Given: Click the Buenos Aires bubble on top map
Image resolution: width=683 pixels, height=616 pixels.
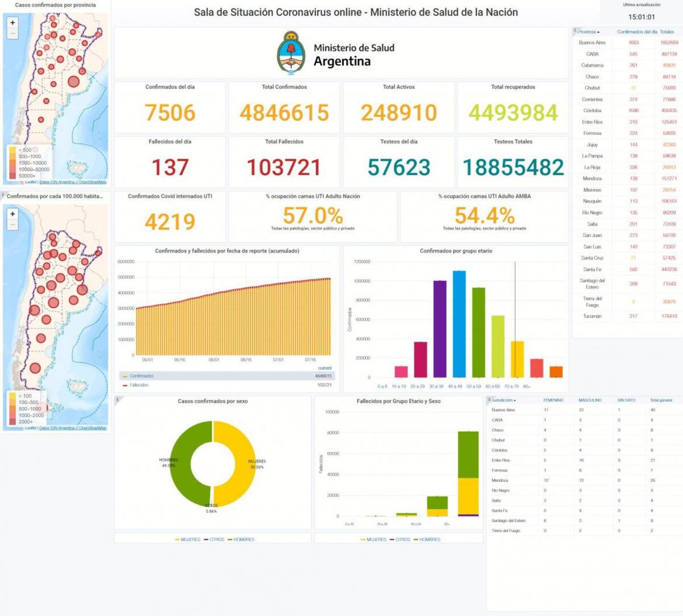Looking at the screenshot, I should (73, 82).
